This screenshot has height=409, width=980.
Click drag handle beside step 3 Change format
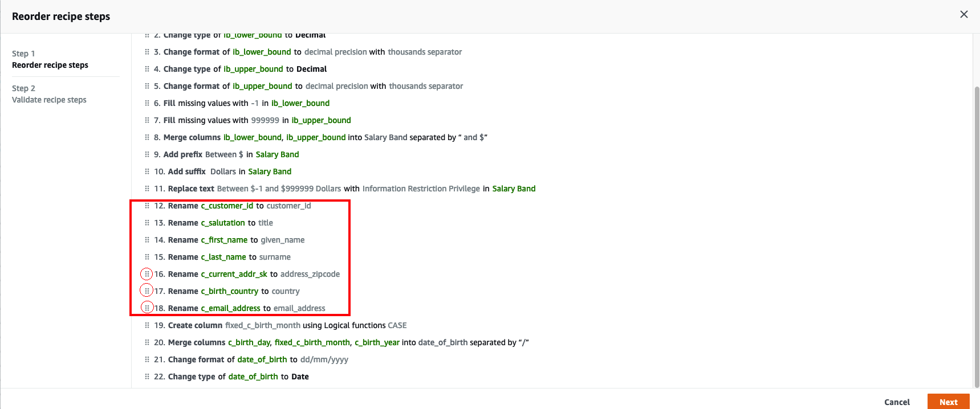(x=147, y=52)
